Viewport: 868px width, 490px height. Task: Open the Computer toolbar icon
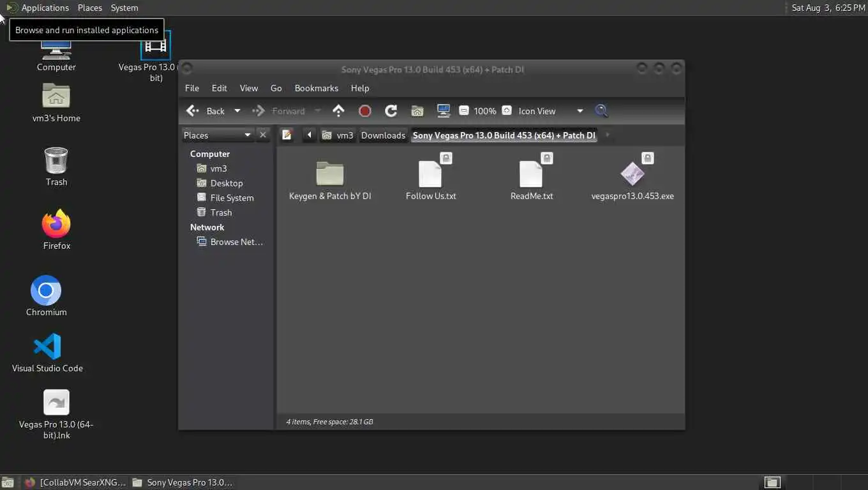click(x=444, y=111)
